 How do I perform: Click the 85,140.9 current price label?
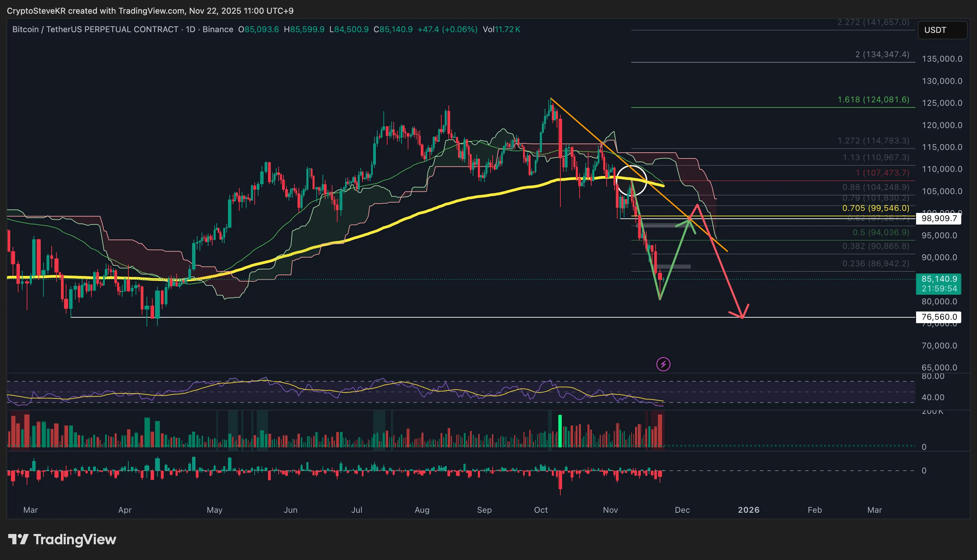[939, 279]
